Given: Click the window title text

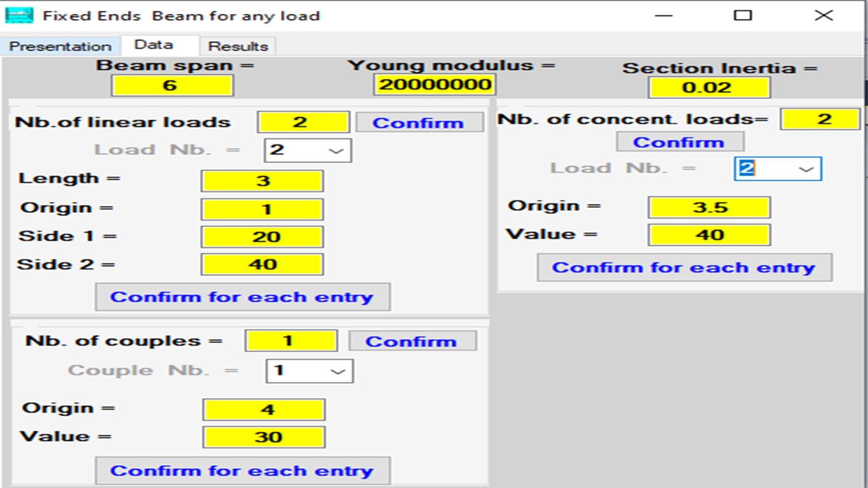Looking at the screenshot, I should point(181,15).
